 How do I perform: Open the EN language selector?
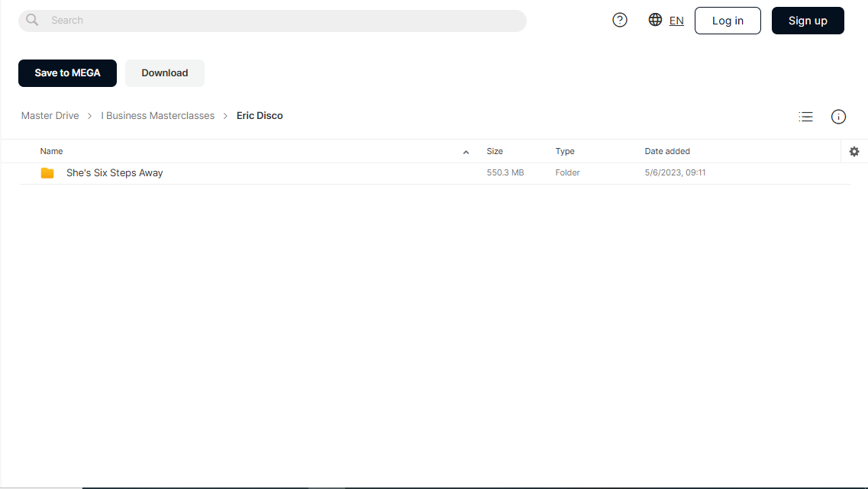point(676,21)
